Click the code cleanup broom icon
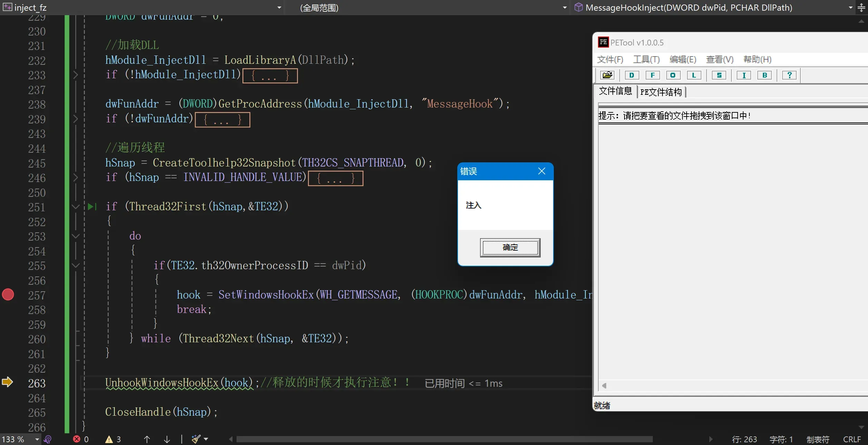 [196, 439]
